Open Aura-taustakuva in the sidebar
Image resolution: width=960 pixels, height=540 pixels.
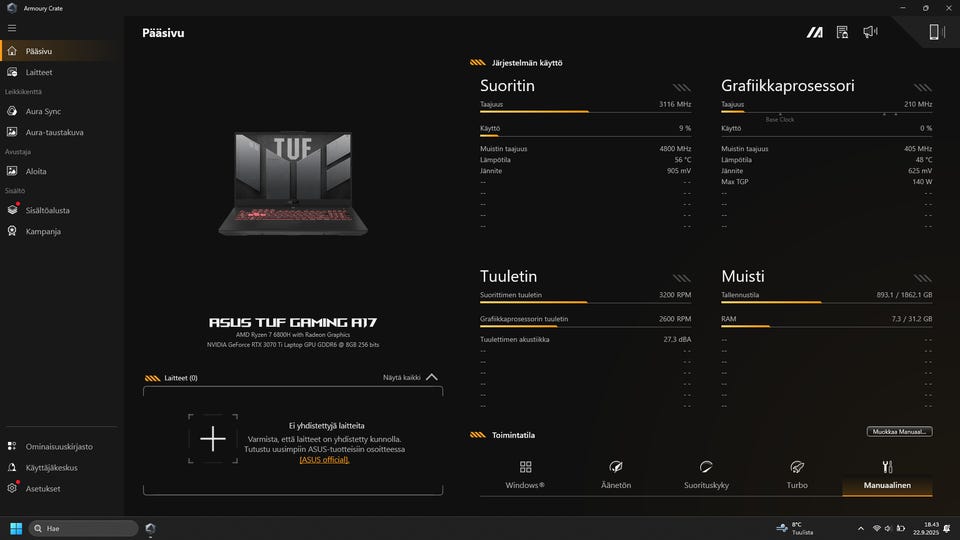pos(61,132)
